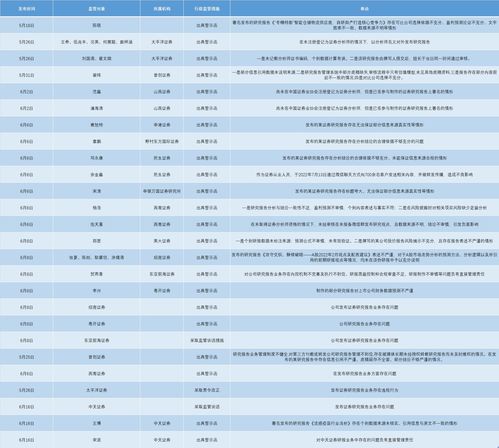Select the 所属机构 column header
This screenshot has height=448, width=499.
click(x=162, y=9)
